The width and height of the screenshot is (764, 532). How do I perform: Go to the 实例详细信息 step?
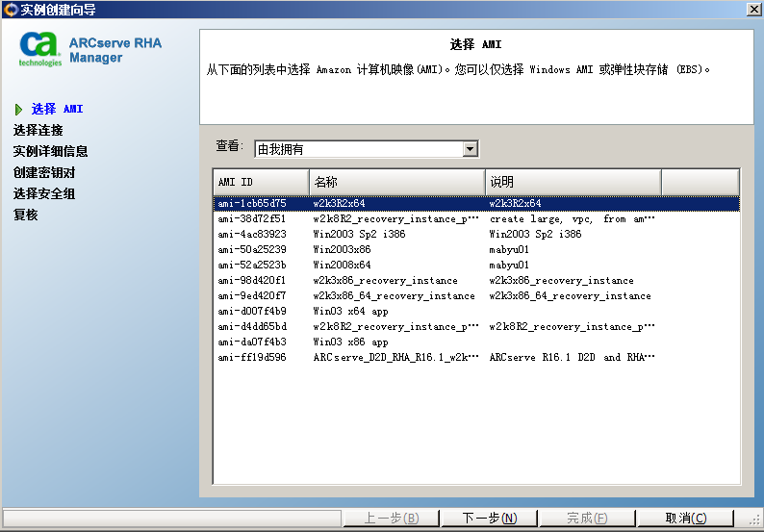[50, 151]
